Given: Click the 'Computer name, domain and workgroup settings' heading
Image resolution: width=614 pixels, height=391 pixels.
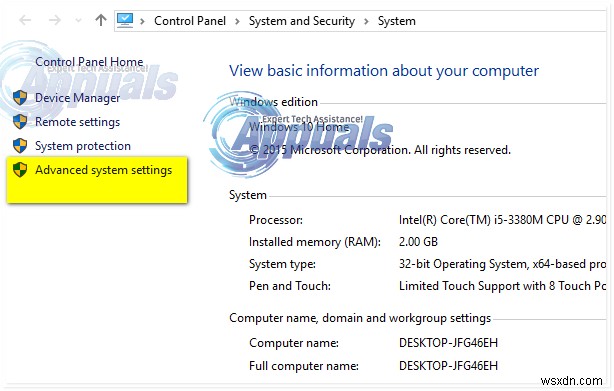Looking at the screenshot, I should coord(360,318).
